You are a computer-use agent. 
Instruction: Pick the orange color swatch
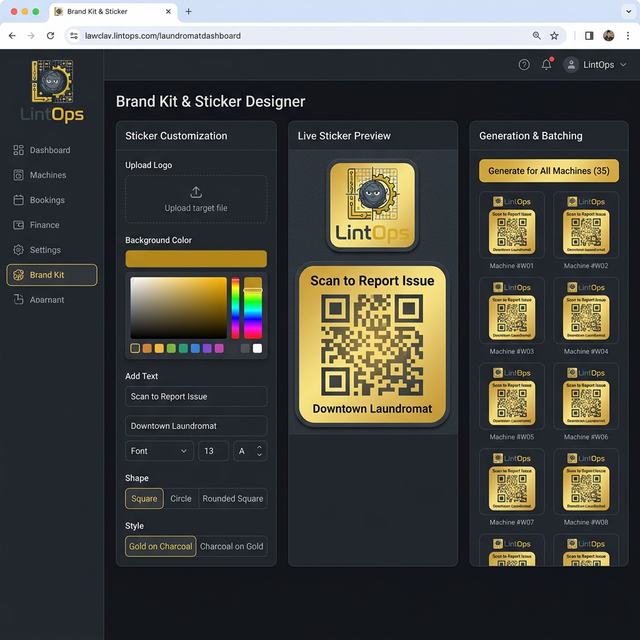tap(147, 348)
